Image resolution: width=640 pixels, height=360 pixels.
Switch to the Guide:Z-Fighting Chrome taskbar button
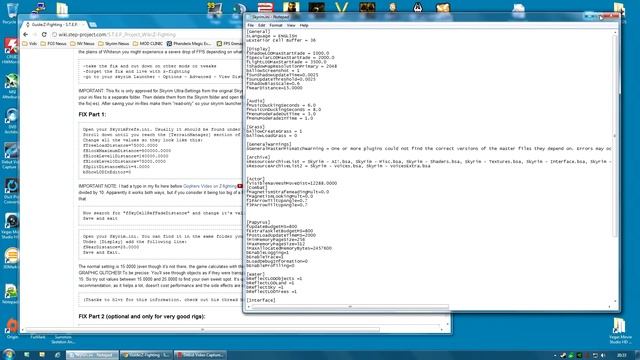(x=147, y=355)
